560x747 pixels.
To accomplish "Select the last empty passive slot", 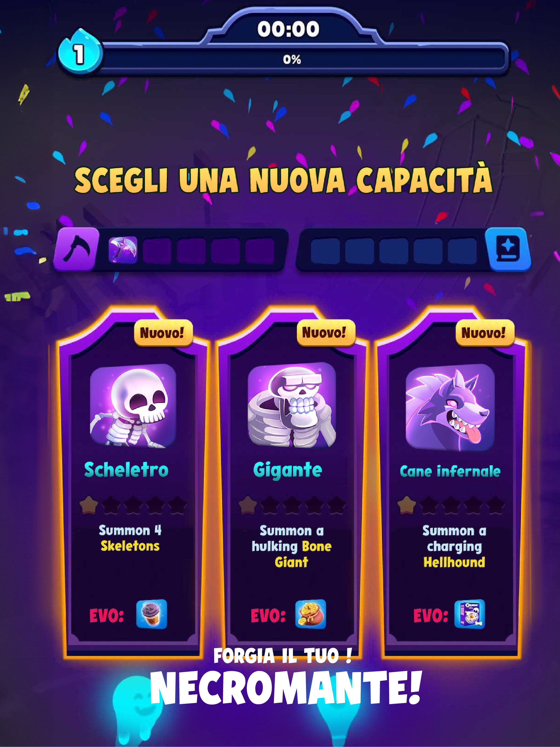I will pyautogui.click(x=462, y=250).
